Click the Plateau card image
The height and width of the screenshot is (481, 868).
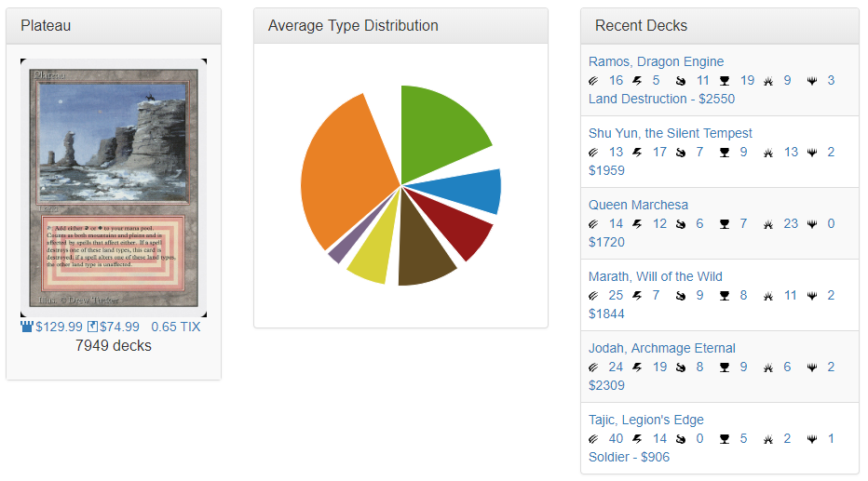pos(114,186)
